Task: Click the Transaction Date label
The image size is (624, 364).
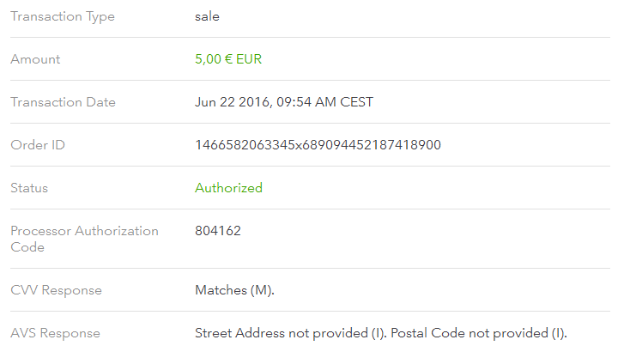Action: tap(63, 102)
